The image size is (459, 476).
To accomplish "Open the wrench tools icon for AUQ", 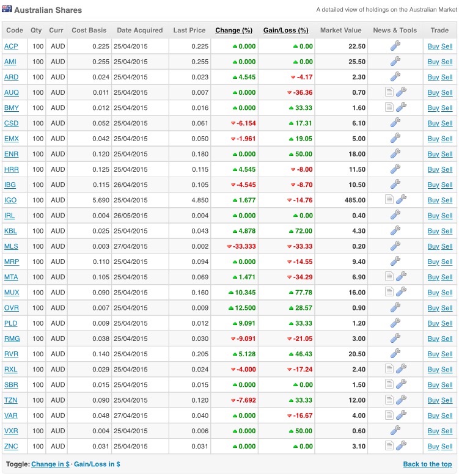I will (x=401, y=92).
